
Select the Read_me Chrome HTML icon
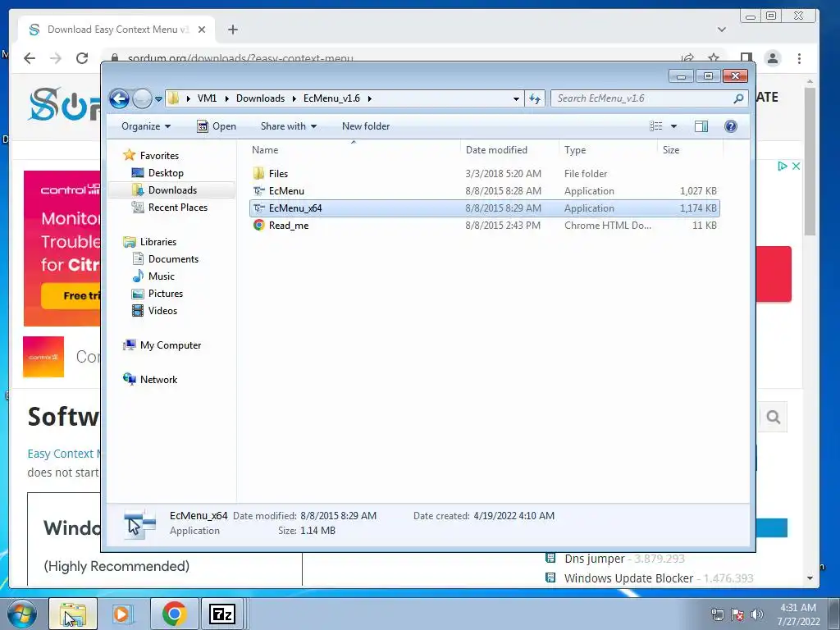pos(258,226)
